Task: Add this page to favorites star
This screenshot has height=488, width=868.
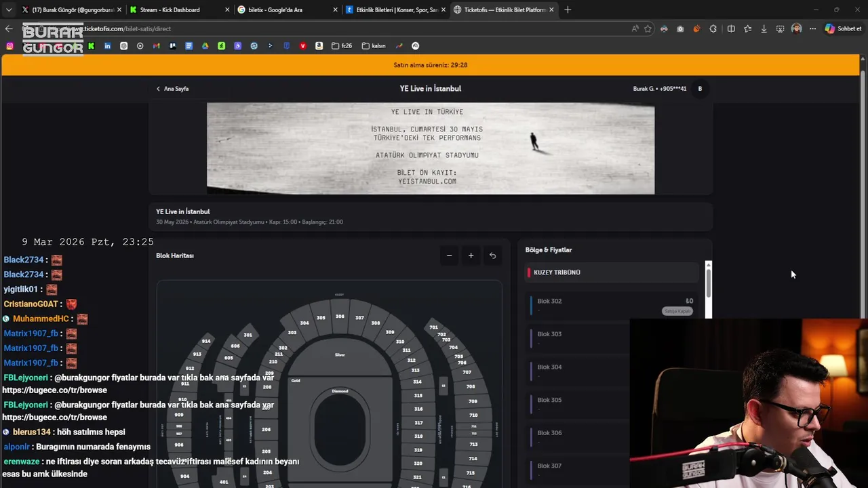Action: pos(648,28)
